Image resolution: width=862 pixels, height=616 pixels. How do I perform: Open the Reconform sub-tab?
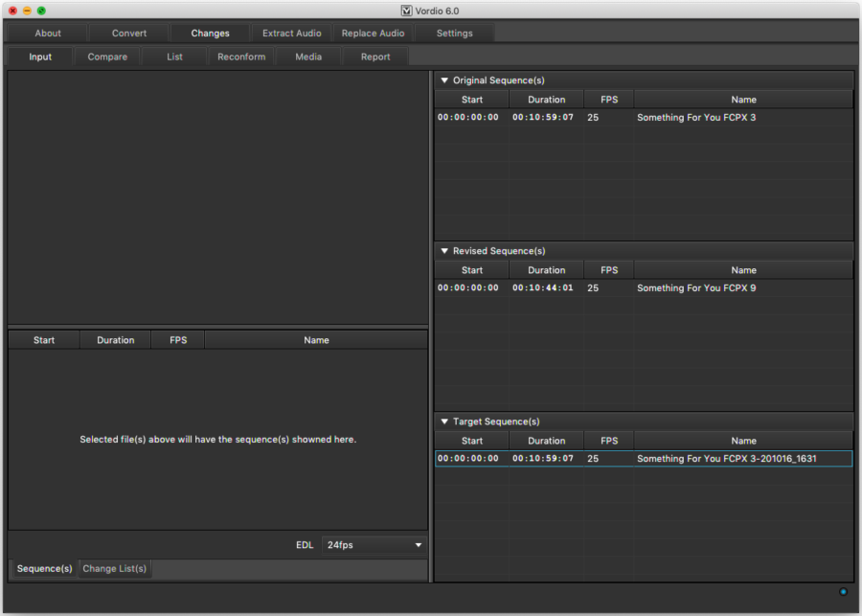pyautogui.click(x=241, y=57)
